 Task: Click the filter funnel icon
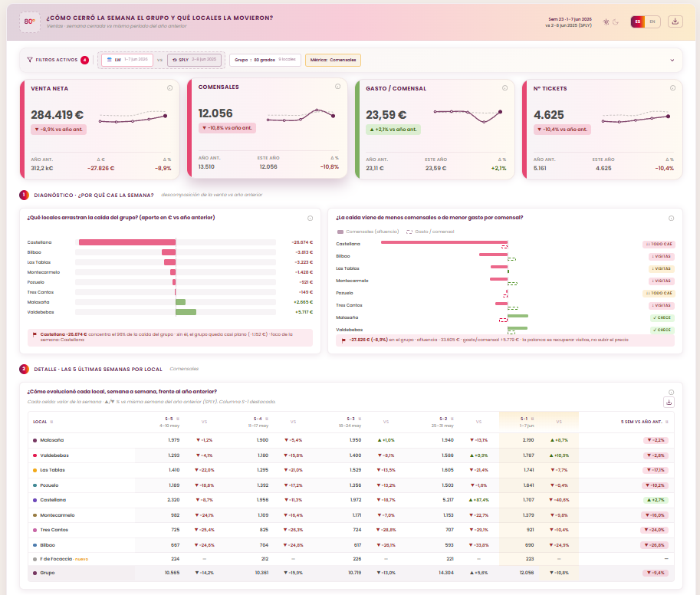30,59
